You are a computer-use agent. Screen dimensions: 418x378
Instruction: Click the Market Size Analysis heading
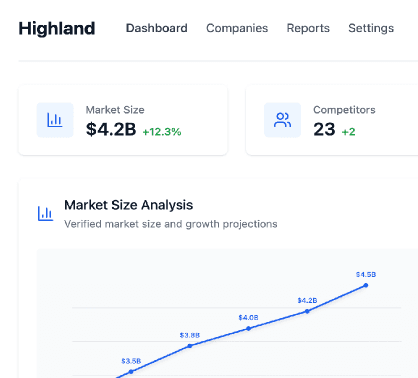(x=129, y=205)
